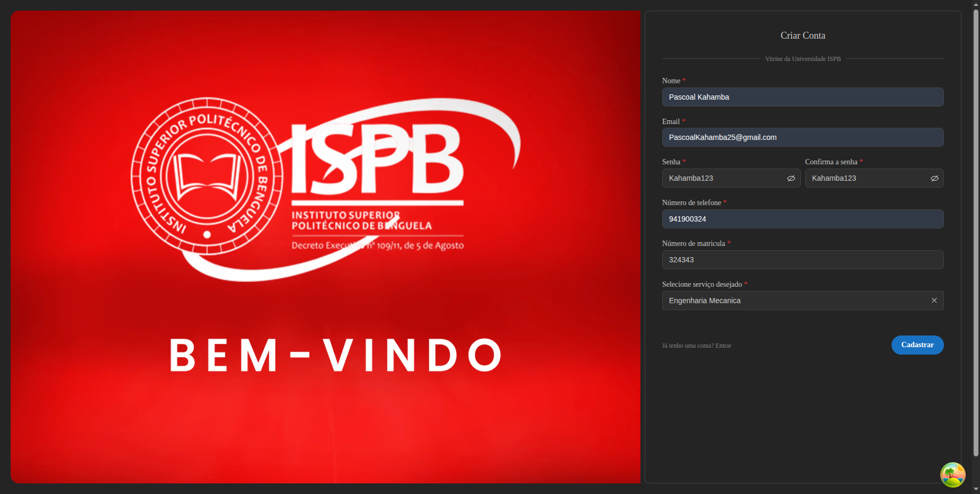Click the floating beach icon in bottom corner

952,474
